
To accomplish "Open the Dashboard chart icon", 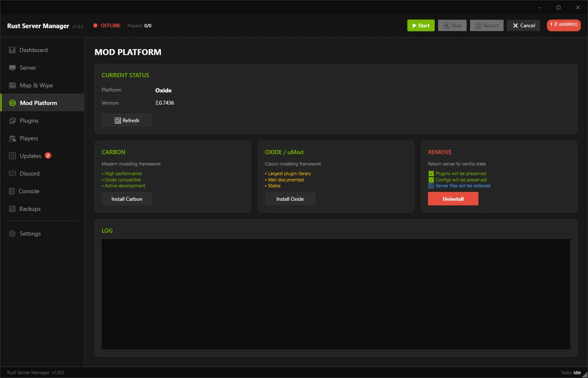I will [12, 50].
